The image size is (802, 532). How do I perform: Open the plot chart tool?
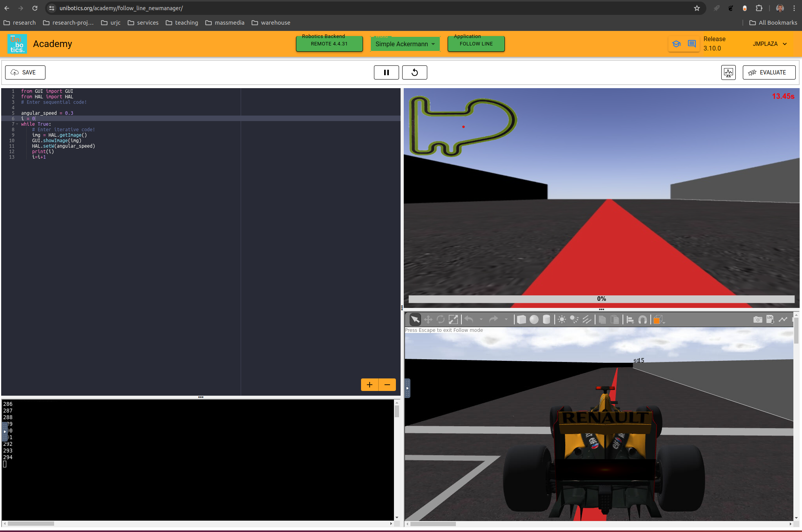pyautogui.click(x=783, y=320)
